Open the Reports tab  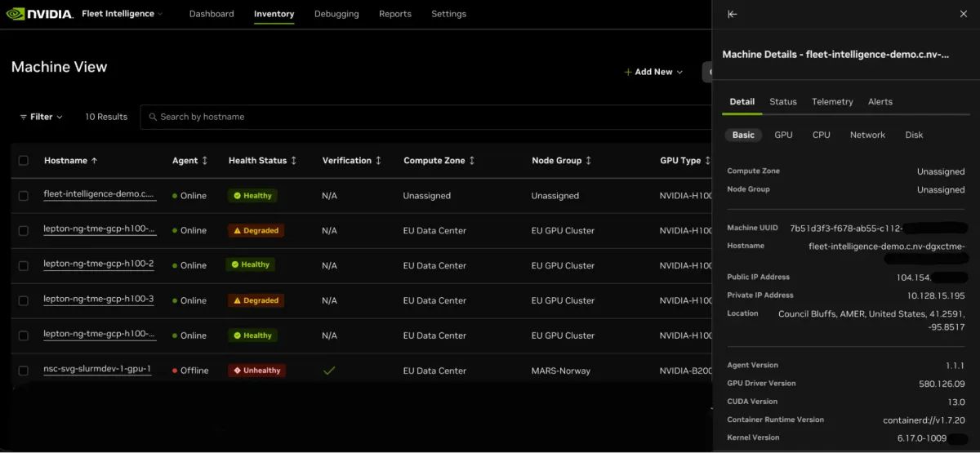[x=395, y=14]
